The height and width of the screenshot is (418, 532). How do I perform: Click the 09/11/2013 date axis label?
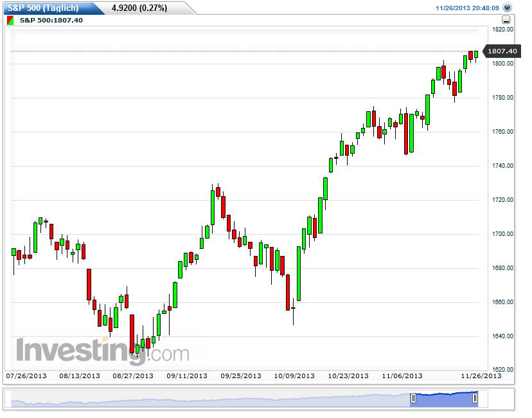point(187,376)
